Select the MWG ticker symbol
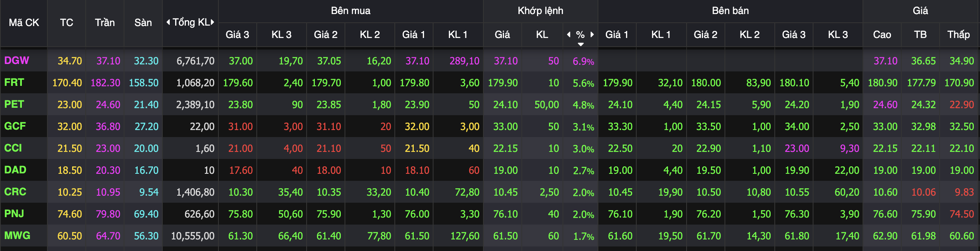 17,236
